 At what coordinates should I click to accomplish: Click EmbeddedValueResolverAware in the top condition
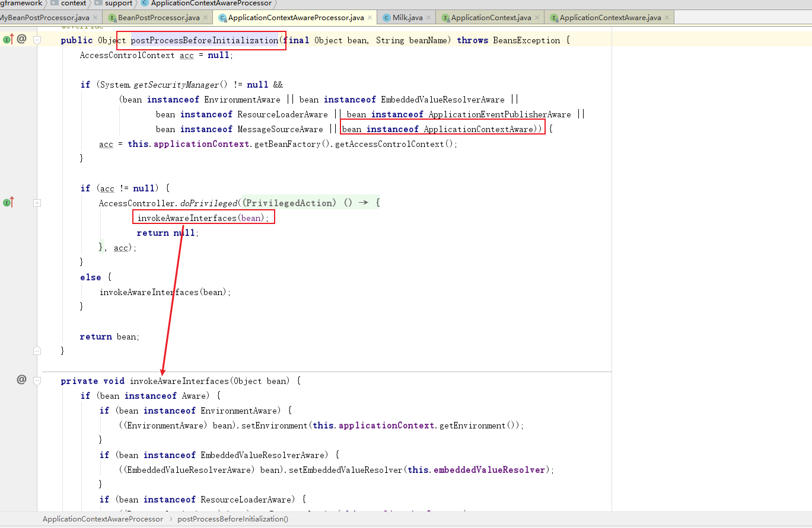tap(442, 100)
